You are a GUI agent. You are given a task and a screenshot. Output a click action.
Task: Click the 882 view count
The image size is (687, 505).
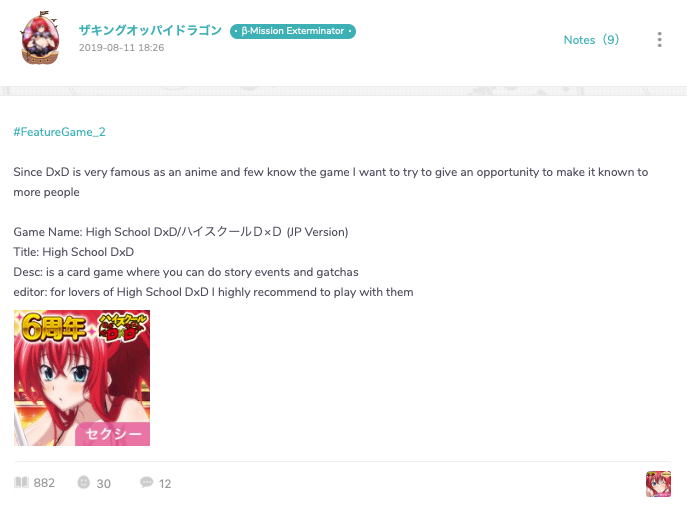point(44,483)
